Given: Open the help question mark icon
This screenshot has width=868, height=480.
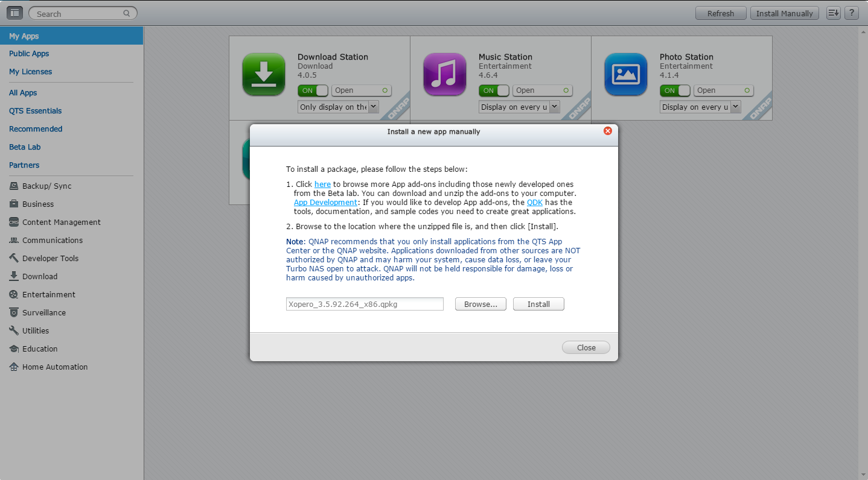Looking at the screenshot, I should point(851,13).
